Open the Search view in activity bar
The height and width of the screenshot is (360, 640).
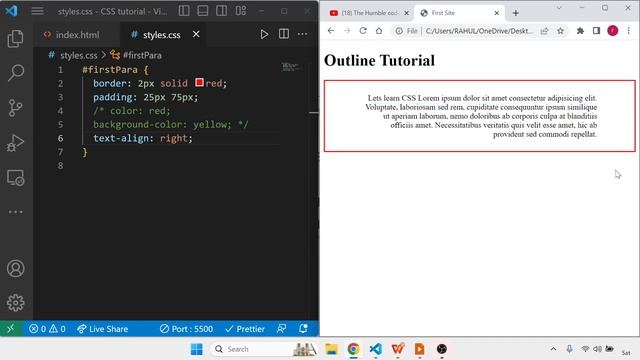16,73
